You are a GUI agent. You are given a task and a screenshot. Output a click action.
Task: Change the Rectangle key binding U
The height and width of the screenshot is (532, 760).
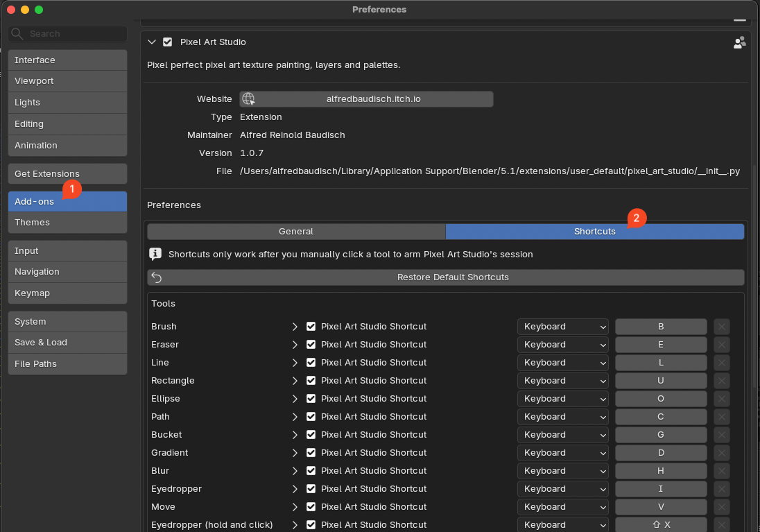(x=661, y=381)
